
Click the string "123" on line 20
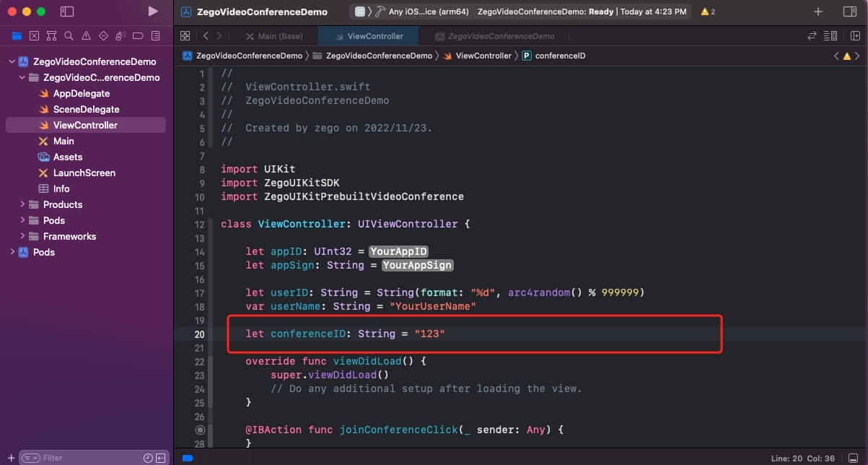(429, 334)
